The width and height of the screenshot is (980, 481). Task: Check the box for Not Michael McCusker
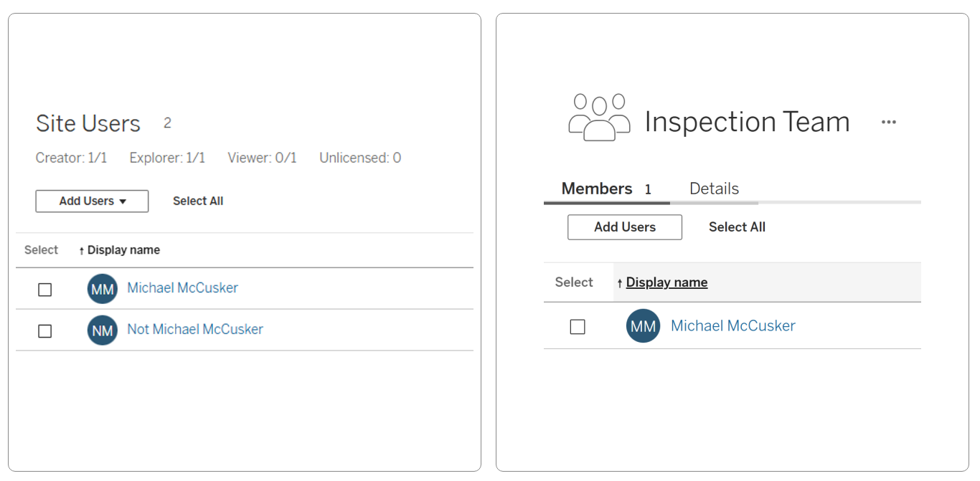click(45, 331)
